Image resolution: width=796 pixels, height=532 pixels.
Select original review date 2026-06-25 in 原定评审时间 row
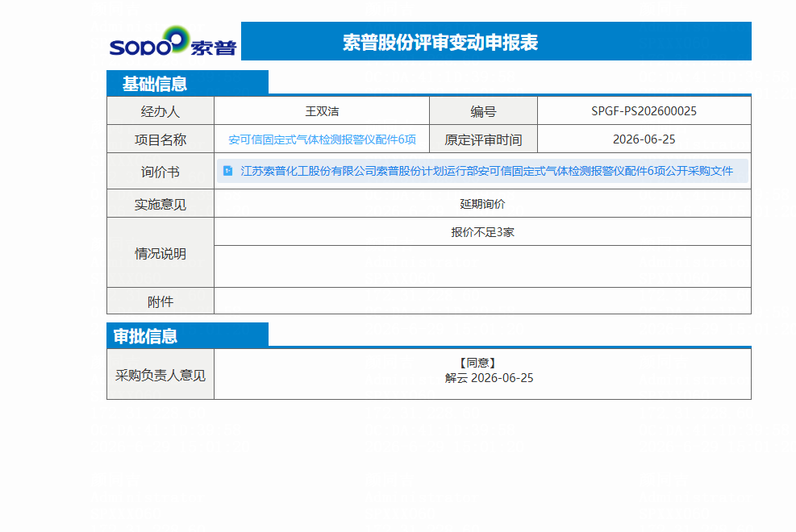[644, 139]
